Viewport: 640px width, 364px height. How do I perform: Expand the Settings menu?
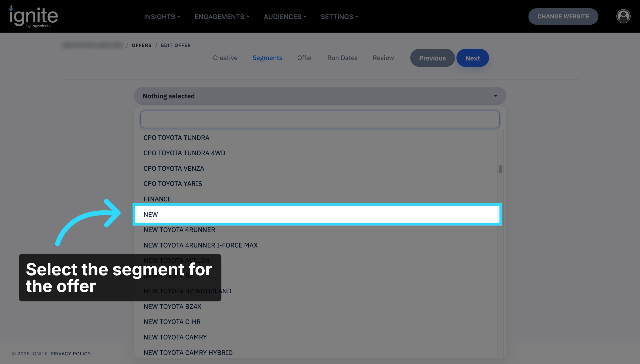click(x=339, y=17)
